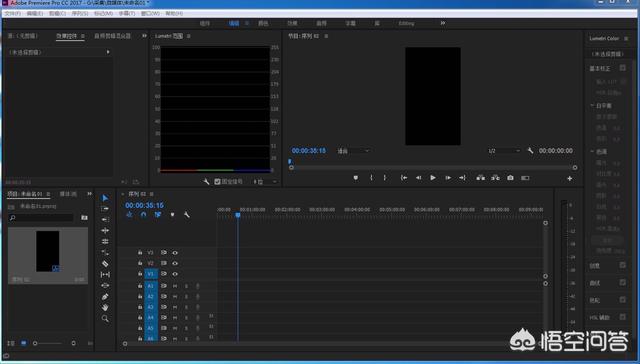Toggle V3 track output eye

click(175, 253)
